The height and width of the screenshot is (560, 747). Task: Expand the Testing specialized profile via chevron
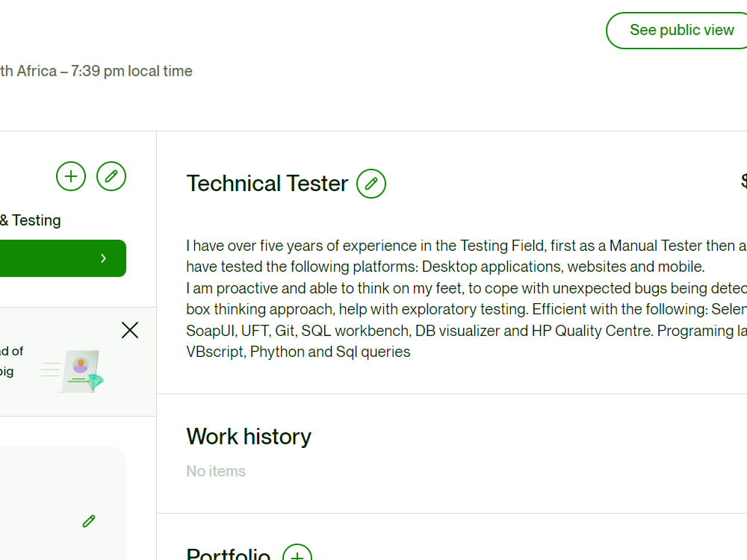(x=103, y=258)
